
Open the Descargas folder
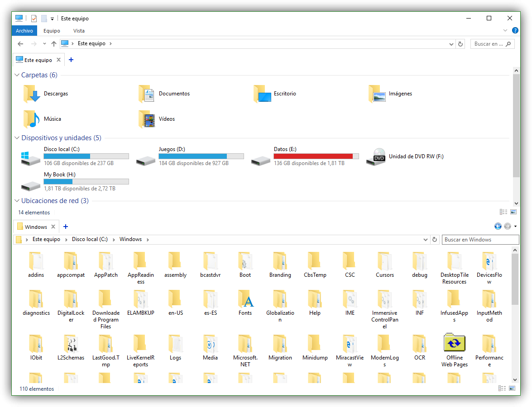click(46, 94)
